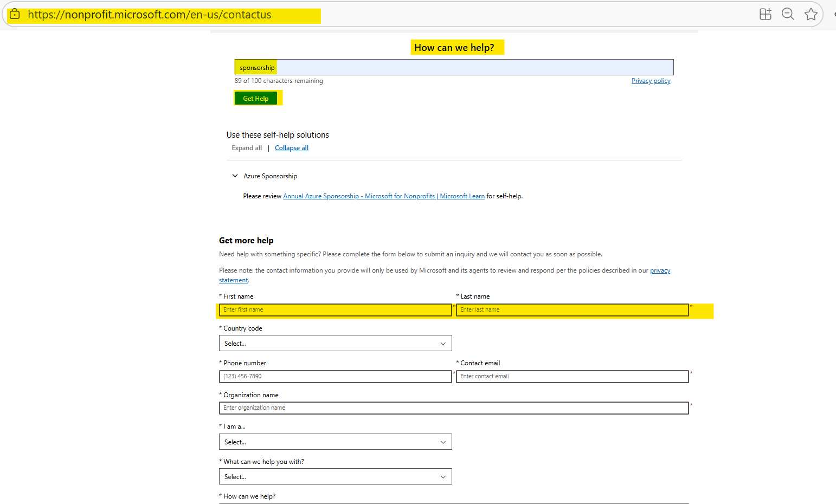
Task: Open the browser apps/extensions grid icon
Action: pyautogui.click(x=765, y=14)
